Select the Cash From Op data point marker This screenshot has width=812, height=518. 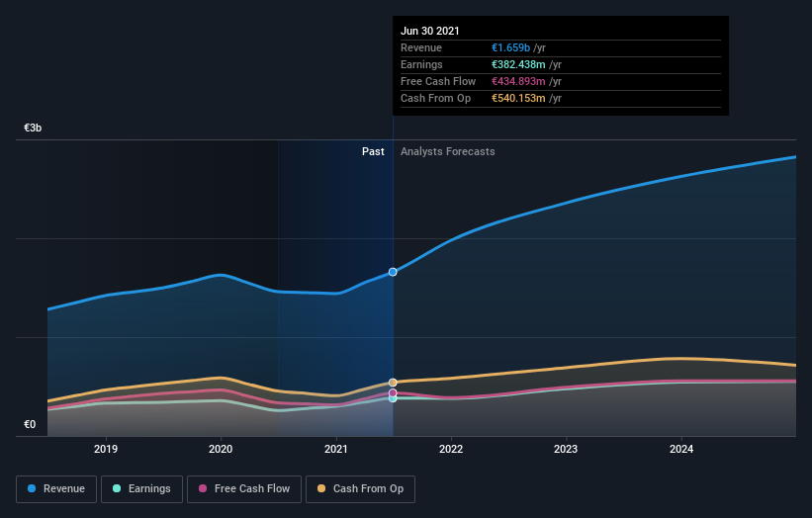coord(393,383)
